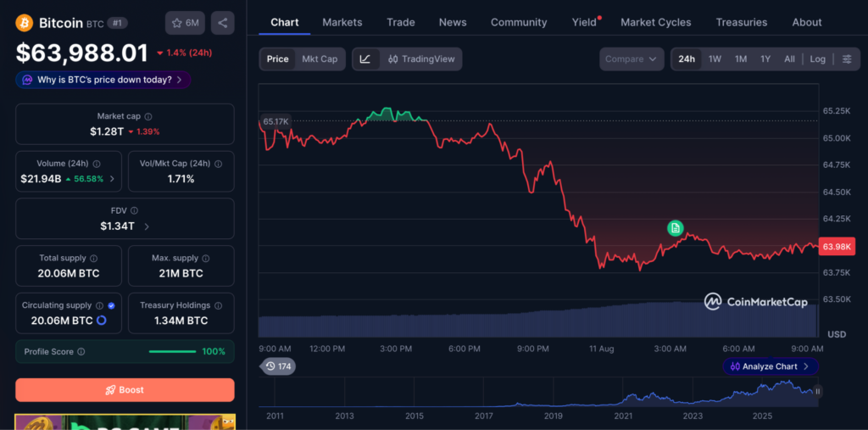868x430 pixels.
Task: Click the Treasury Holdings info icon
Action: (218, 305)
